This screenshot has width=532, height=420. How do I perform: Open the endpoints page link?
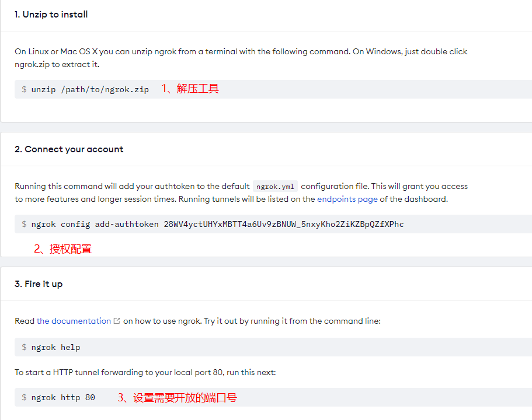coord(347,199)
